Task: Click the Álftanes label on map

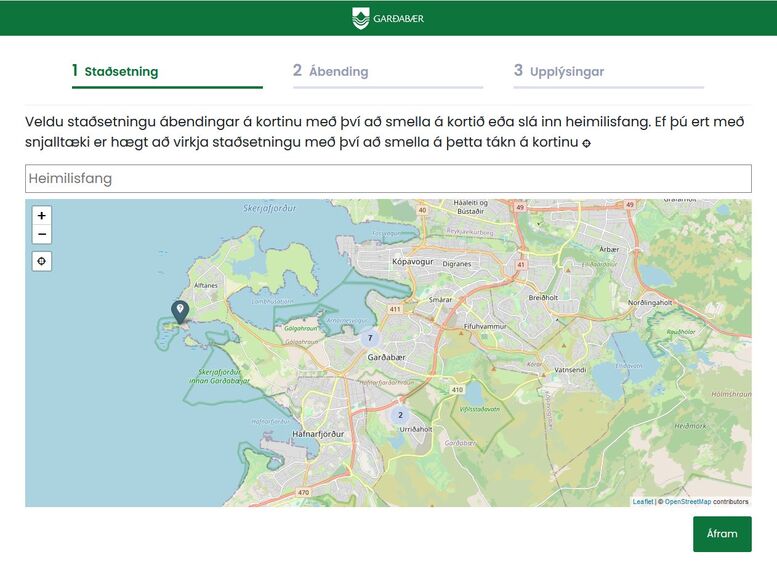Action: pyautogui.click(x=206, y=285)
